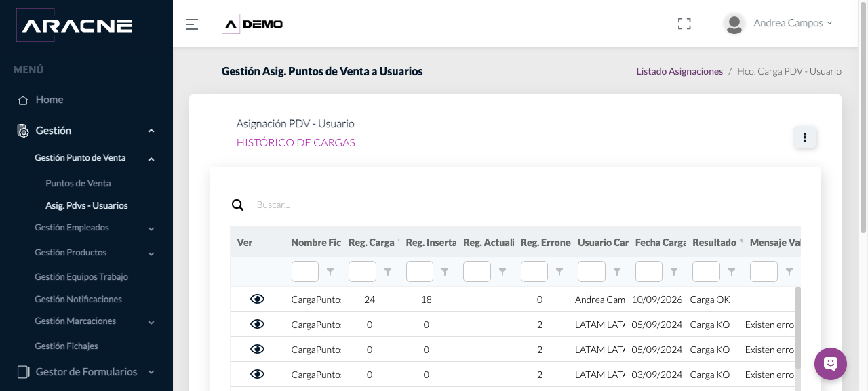Toggle the sidebar with the hamburger icon

[192, 24]
